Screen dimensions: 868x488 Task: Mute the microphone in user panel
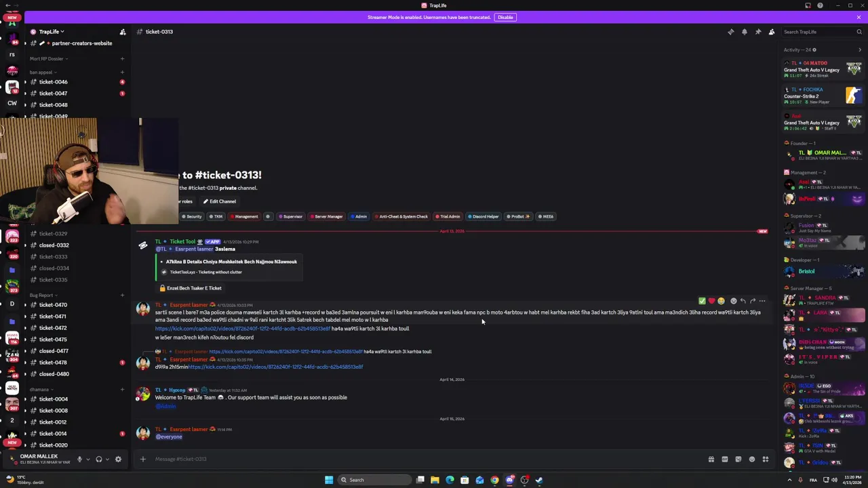click(x=79, y=460)
